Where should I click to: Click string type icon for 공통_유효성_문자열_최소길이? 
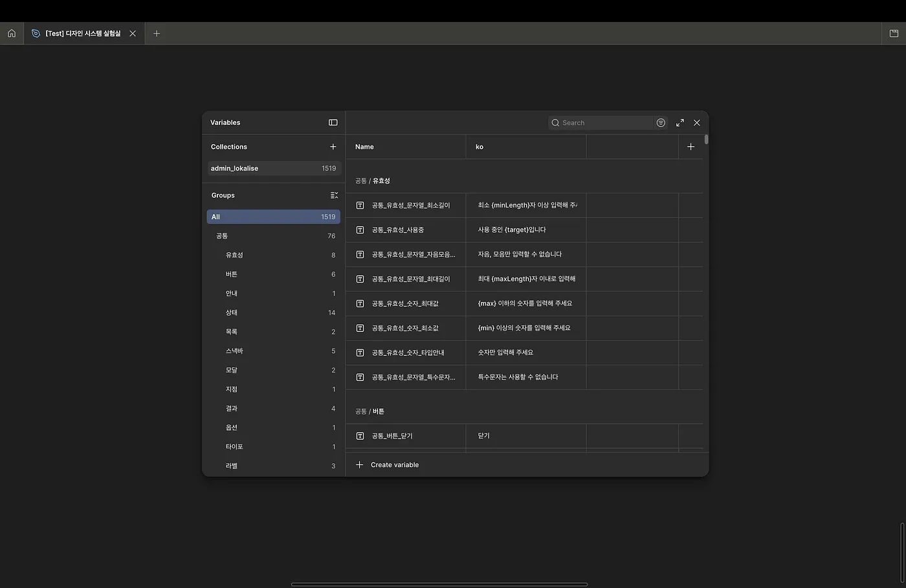(360, 205)
